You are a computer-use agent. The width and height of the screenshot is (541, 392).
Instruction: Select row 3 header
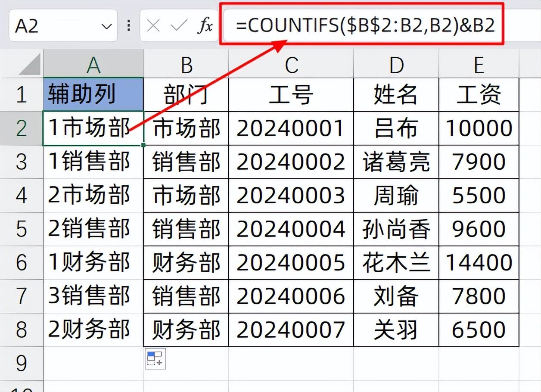point(22,162)
